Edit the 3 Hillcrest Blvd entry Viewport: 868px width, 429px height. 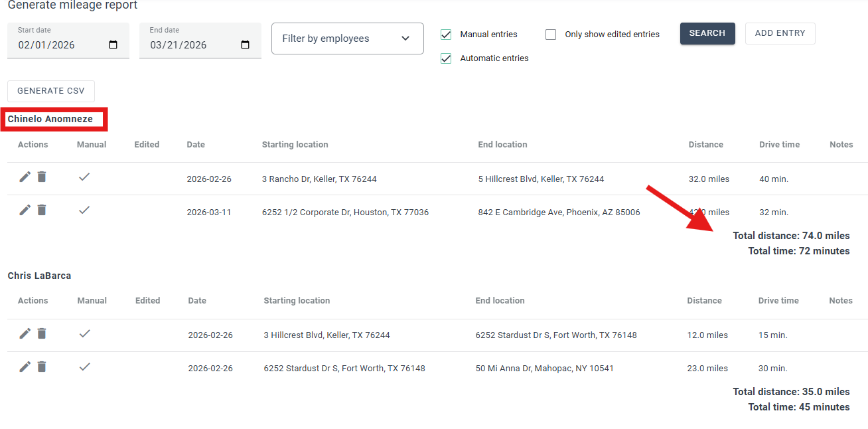[x=25, y=333]
